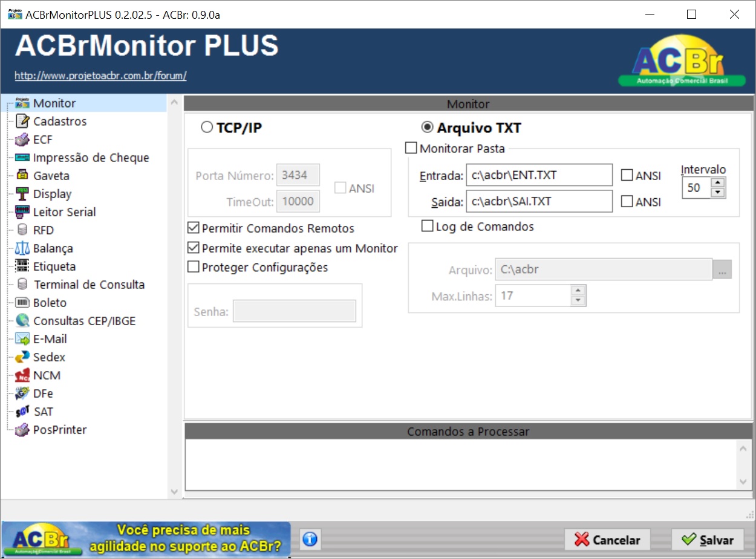756x559 pixels.
Task: Uncheck Permite executar apenas um Monitor
Action: [194, 248]
